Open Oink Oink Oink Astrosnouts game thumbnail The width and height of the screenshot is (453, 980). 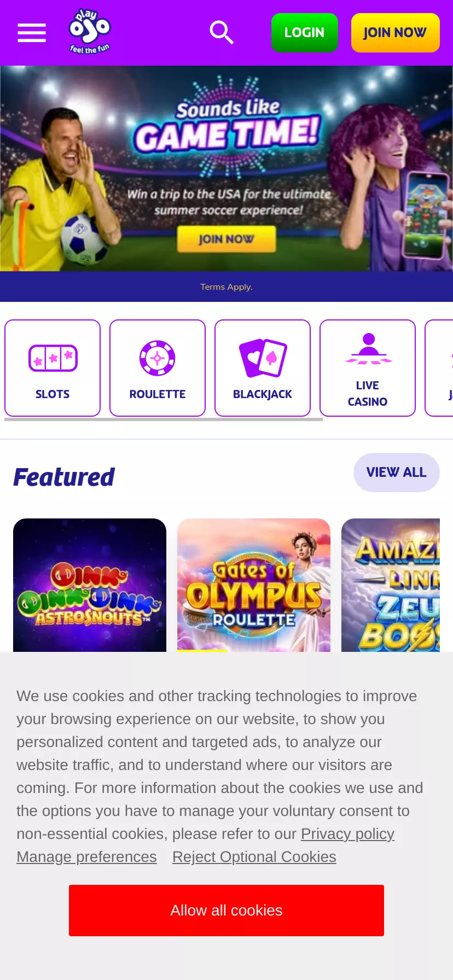[x=90, y=585]
